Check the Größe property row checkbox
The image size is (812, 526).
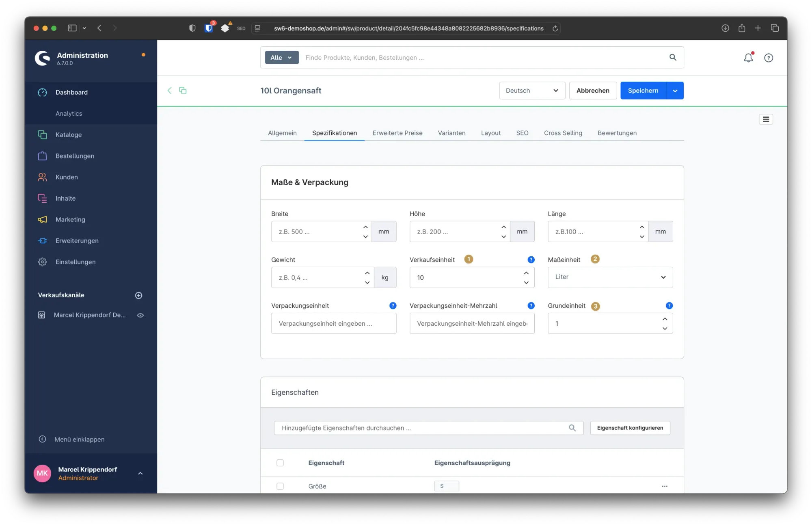pos(280,486)
